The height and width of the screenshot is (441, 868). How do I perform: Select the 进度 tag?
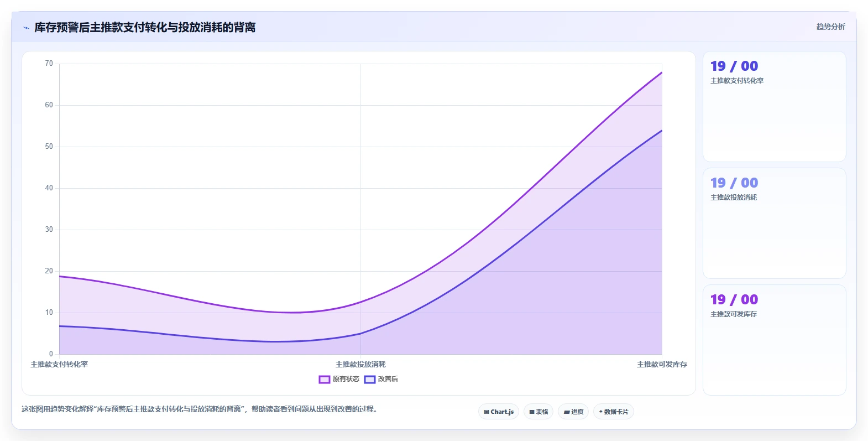573,412
